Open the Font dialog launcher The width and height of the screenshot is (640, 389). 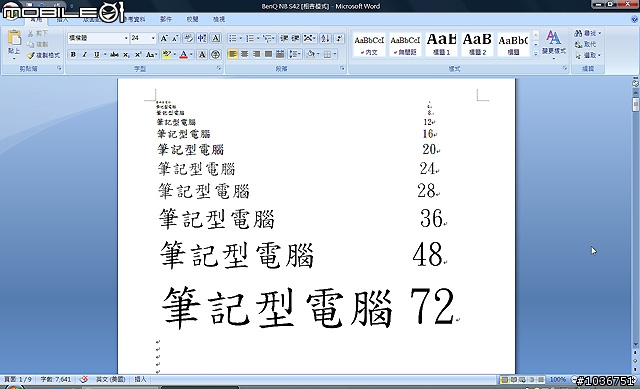219,69
